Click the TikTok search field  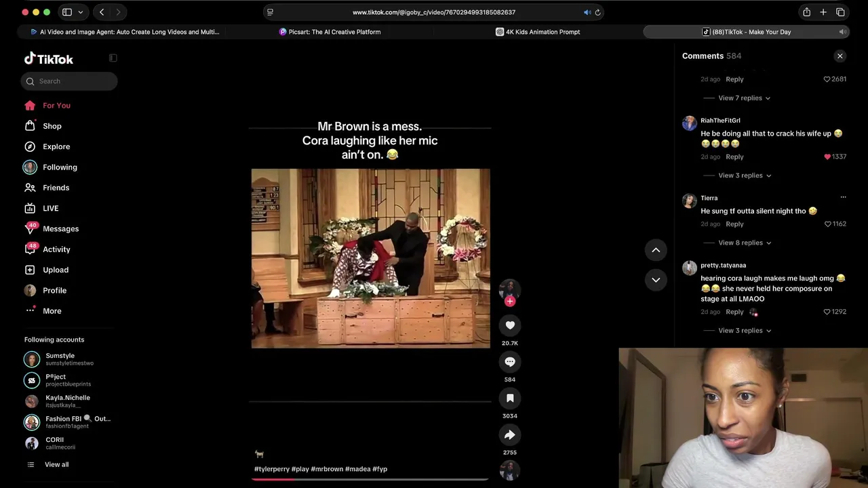click(69, 81)
